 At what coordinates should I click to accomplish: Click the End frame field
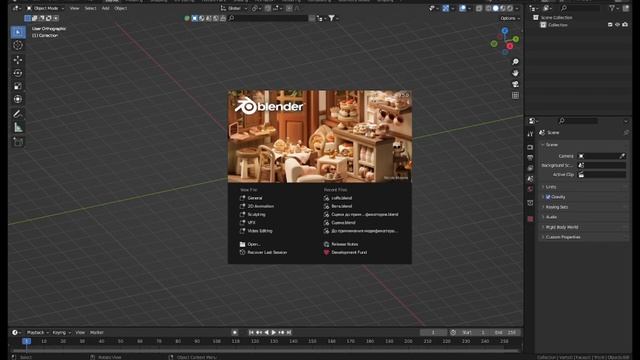click(x=505, y=333)
